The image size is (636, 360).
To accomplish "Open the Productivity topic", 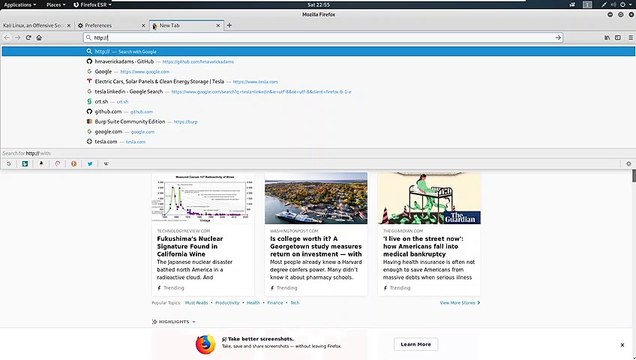I will tap(227, 303).
